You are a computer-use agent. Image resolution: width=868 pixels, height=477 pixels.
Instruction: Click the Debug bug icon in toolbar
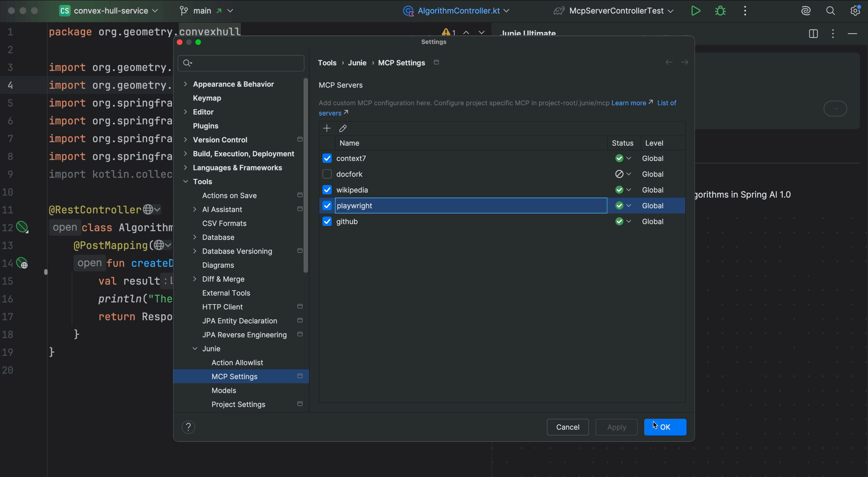click(x=720, y=11)
